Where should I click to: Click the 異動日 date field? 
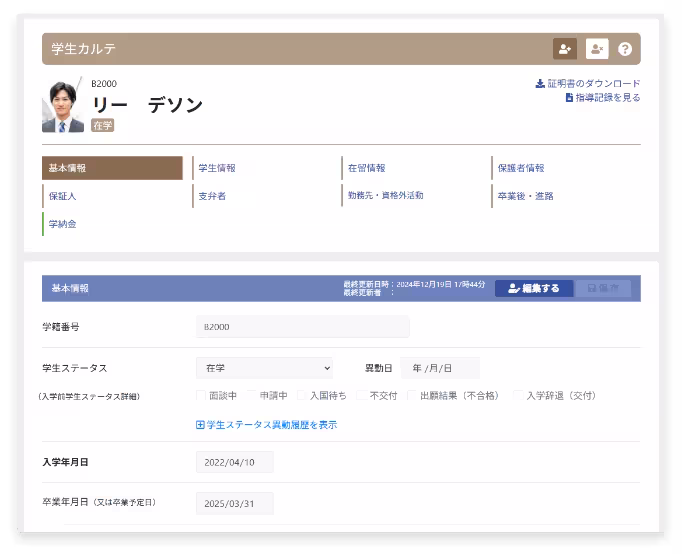440,368
